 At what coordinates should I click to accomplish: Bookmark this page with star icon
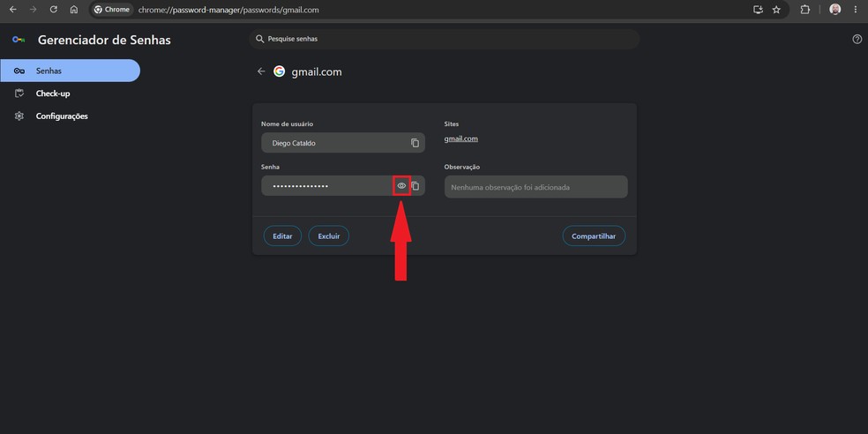[776, 10]
